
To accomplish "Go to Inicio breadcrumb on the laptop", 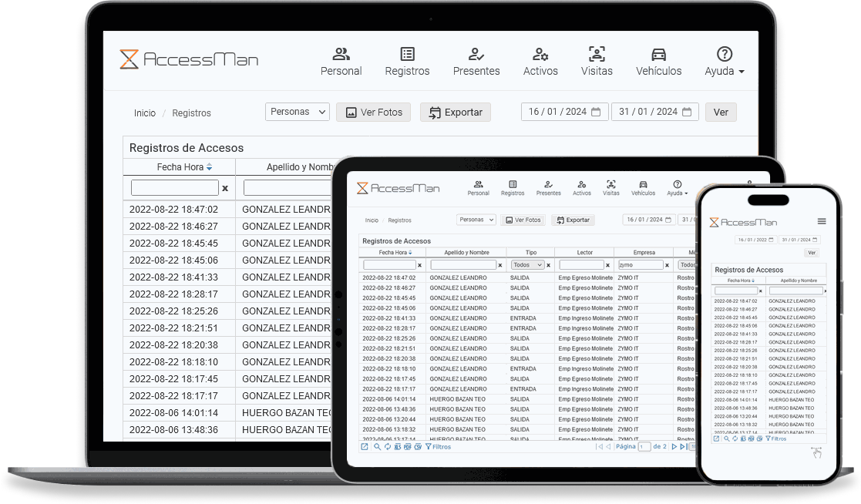I will click(x=145, y=113).
